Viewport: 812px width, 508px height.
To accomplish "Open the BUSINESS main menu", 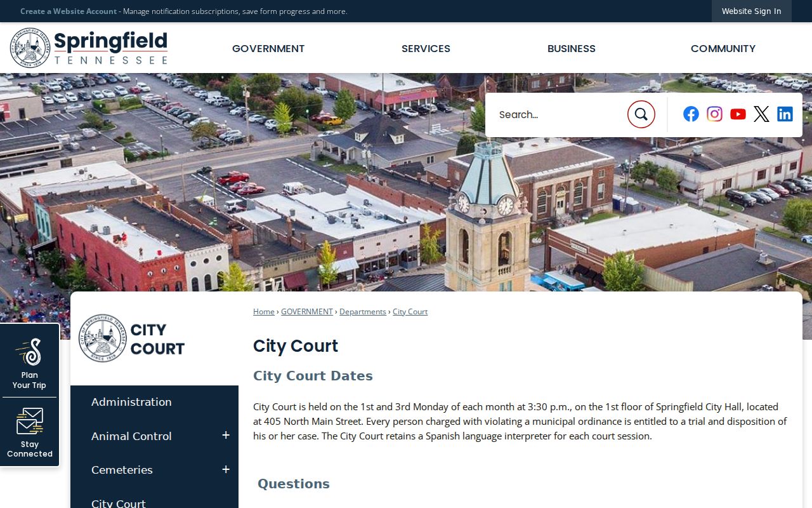I will tap(572, 48).
